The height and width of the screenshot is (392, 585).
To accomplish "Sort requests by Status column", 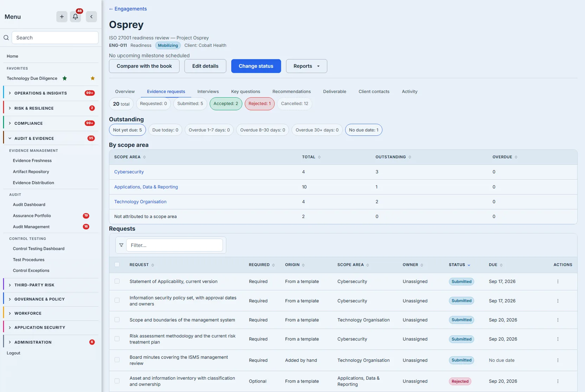I will tap(459, 265).
